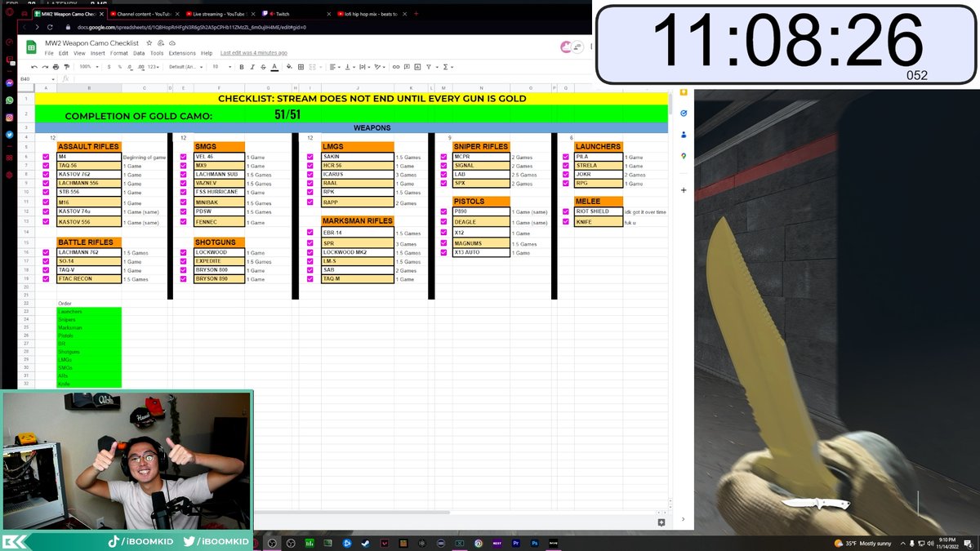Screen dimensions: 980x551
Task: Open the Text color picker
Action: [274, 66]
